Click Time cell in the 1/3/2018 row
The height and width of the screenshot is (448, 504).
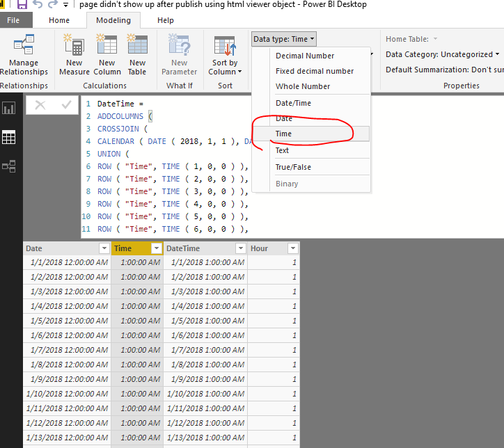137,291
